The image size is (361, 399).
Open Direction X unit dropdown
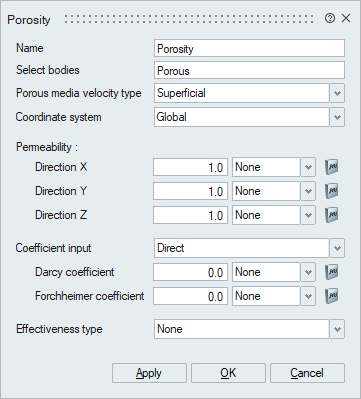pos(308,167)
